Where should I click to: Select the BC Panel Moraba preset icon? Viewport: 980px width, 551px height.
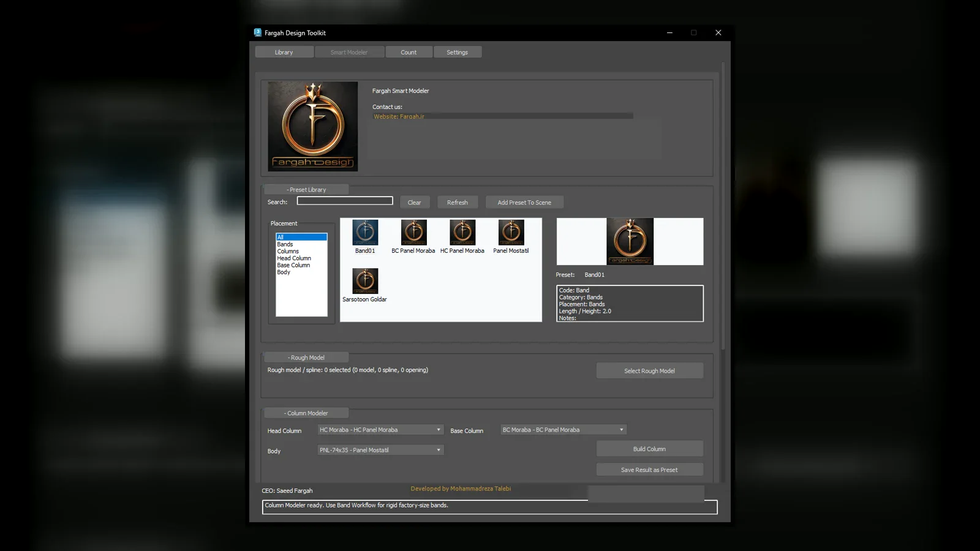[413, 233]
